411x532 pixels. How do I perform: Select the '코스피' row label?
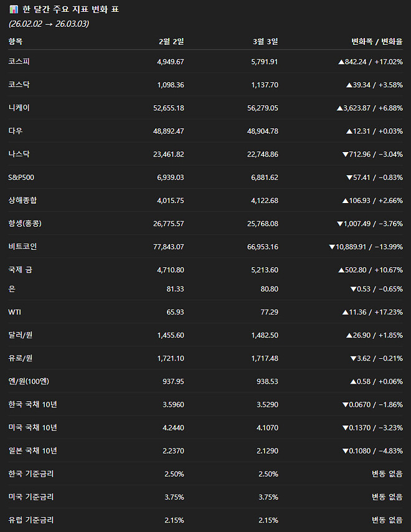pos(19,62)
